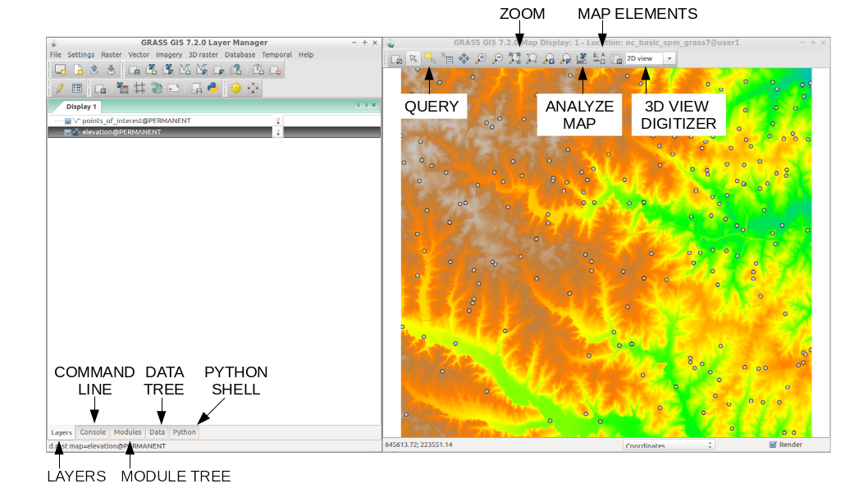Remove the selected map layer

(x=275, y=70)
